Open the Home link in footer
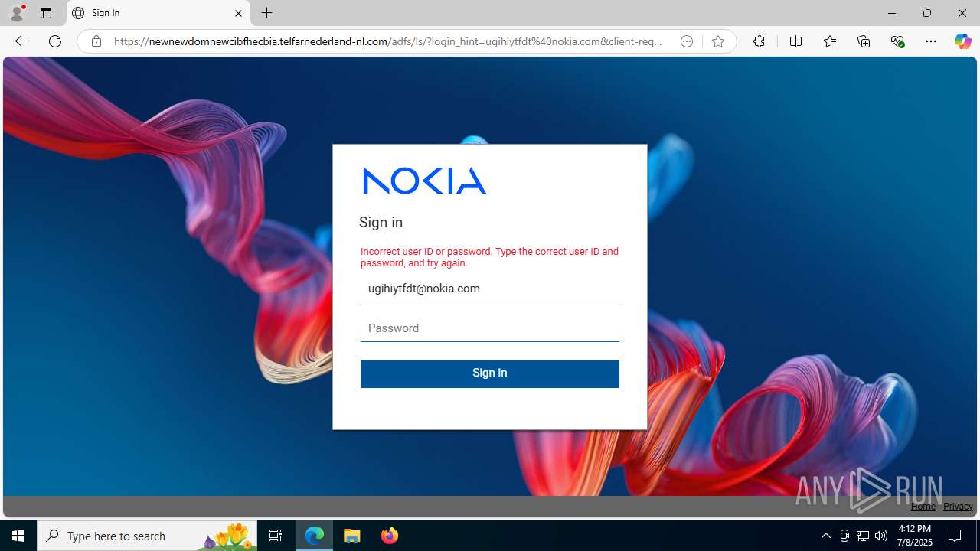 pos(923,507)
